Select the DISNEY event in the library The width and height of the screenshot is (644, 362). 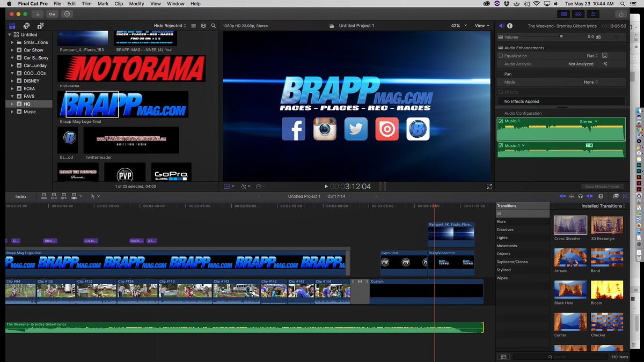click(30, 81)
